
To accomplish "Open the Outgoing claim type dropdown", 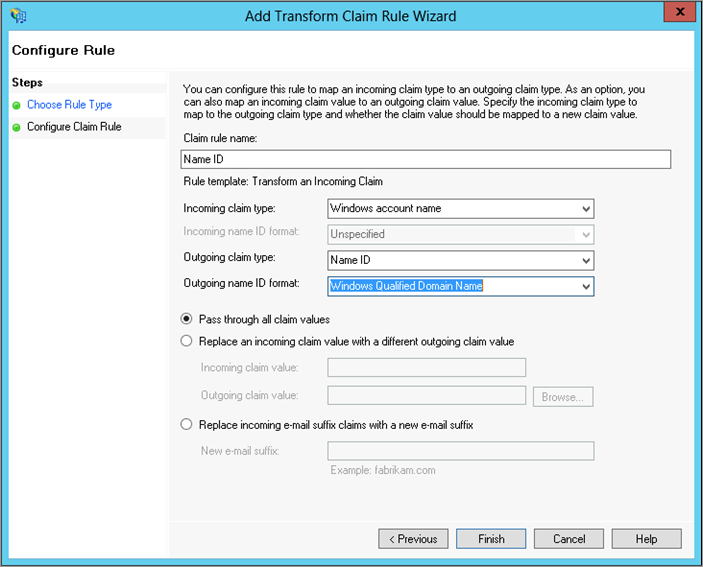I will [460, 260].
